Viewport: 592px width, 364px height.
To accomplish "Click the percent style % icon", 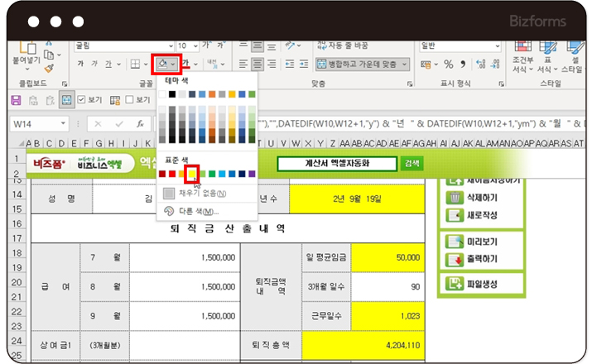I will [448, 65].
